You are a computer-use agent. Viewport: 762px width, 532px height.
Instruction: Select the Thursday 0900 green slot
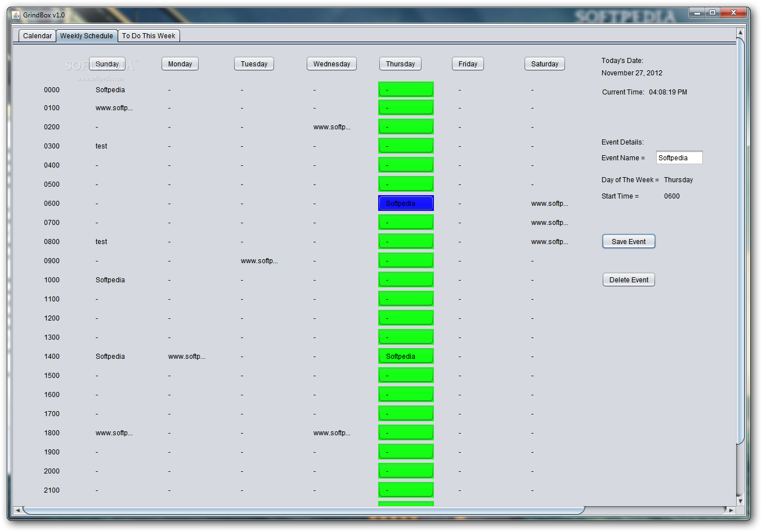(406, 261)
